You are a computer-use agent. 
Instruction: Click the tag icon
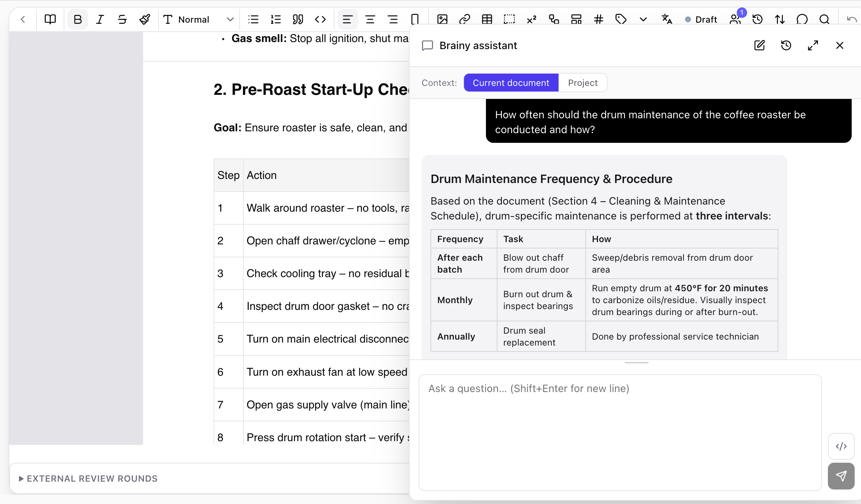pyautogui.click(x=621, y=19)
